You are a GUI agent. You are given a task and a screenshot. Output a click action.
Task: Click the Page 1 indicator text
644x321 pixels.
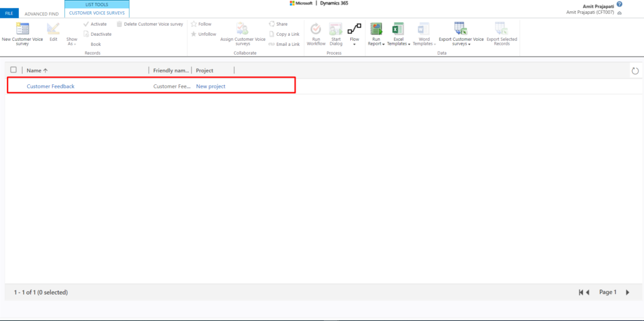pyautogui.click(x=608, y=292)
